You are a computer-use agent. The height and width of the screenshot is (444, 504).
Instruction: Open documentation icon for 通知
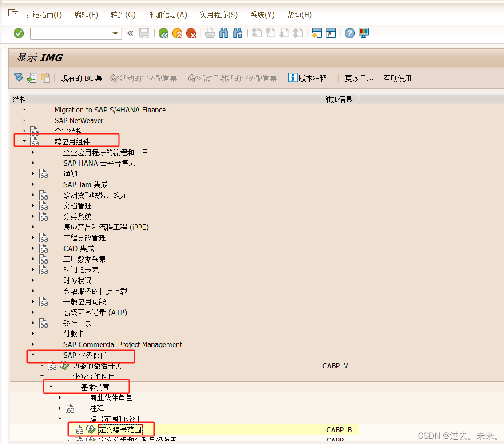44,174
